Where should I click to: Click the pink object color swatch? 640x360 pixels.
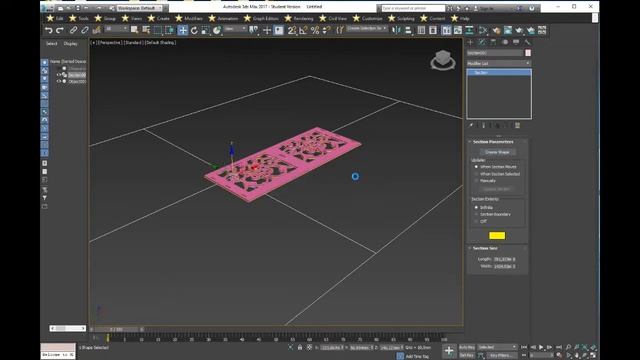click(x=528, y=53)
